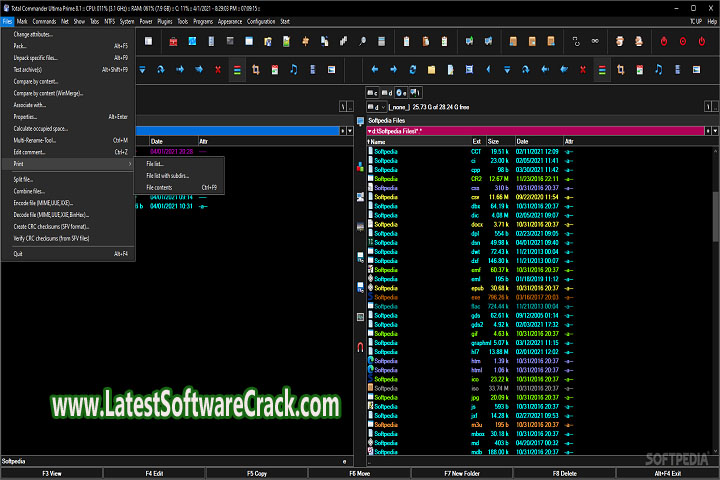Click the red X icon in left panel toolbar
The height and width of the screenshot is (480, 720).
point(218,70)
